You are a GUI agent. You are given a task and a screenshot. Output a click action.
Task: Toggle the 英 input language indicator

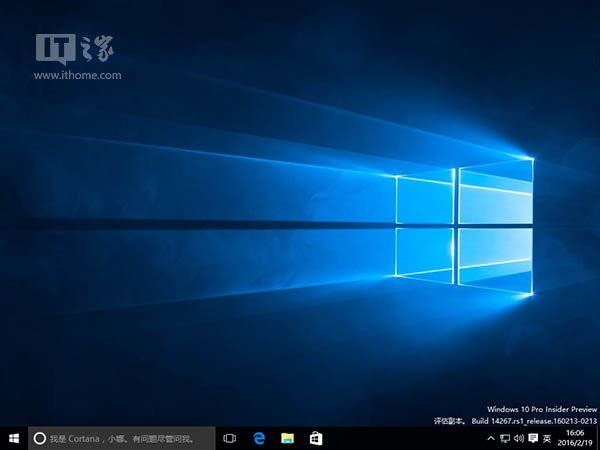pyautogui.click(x=547, y=438)
